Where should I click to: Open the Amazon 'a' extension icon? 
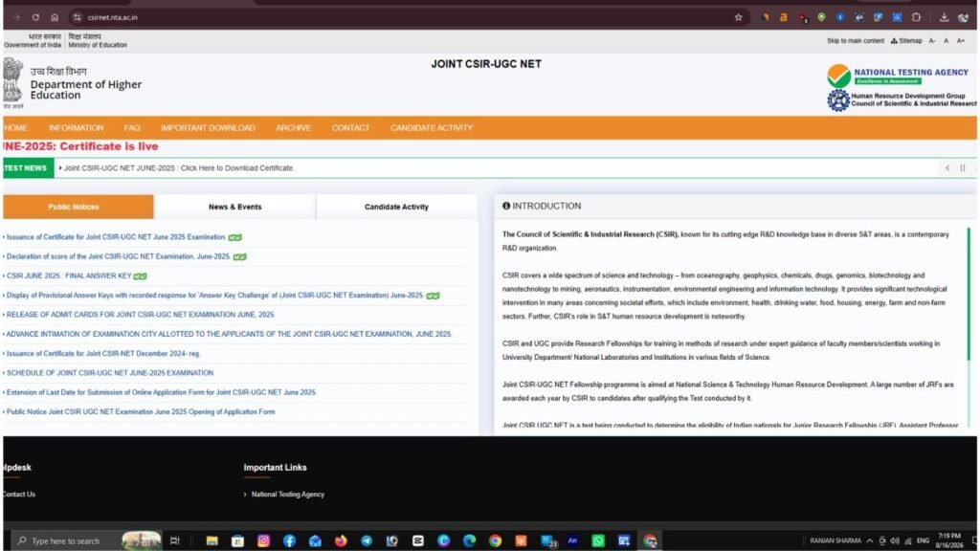(x=783, y=17)
